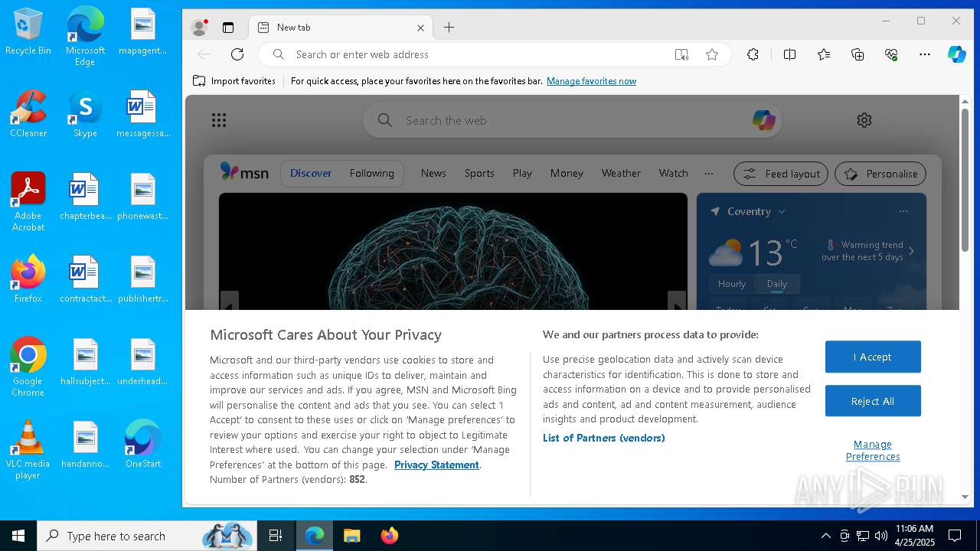
Task: Add page to favorites with the star icon
Action: [712, 54]
